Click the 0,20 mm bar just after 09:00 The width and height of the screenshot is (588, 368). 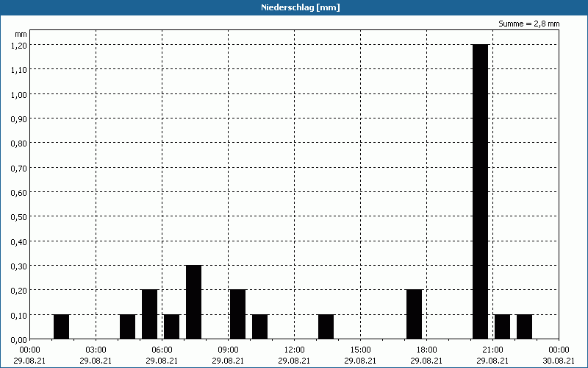(x=237, y=314)
